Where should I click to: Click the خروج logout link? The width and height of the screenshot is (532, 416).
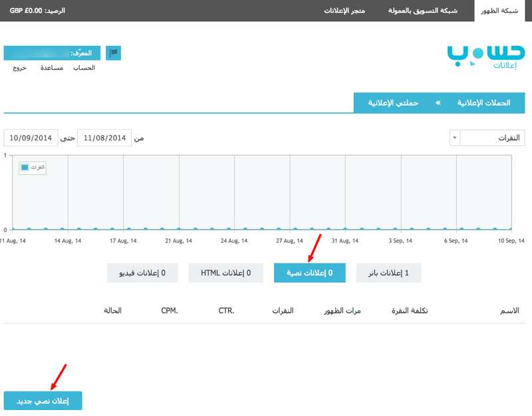coord(20,68)
